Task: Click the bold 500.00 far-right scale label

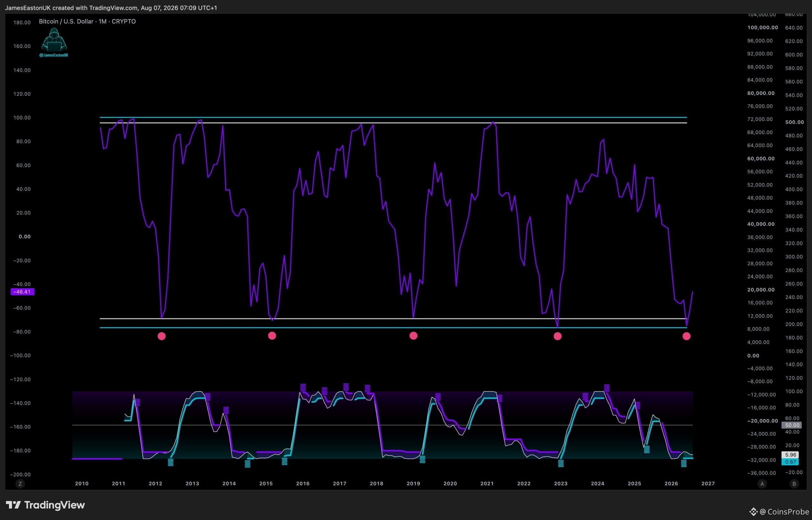Action: [795, 122]
